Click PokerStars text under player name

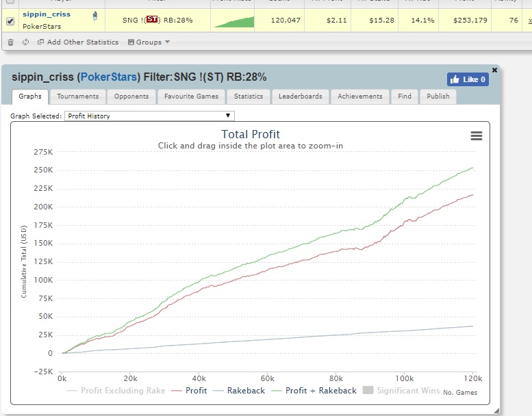coord(42,27)
